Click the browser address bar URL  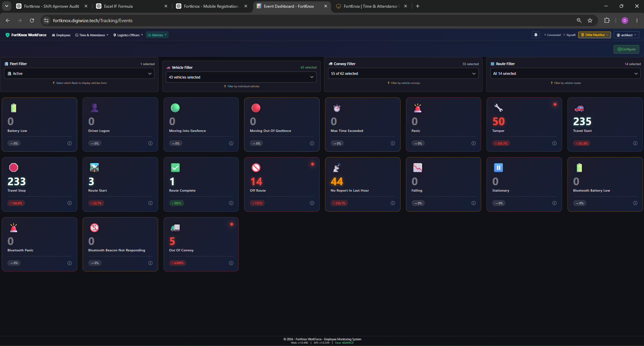point(93,20)
